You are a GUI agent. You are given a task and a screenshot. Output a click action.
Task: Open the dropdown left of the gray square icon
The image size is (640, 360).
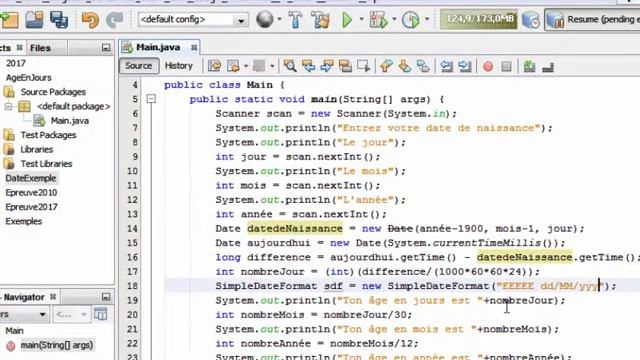[x=246, y=66]
